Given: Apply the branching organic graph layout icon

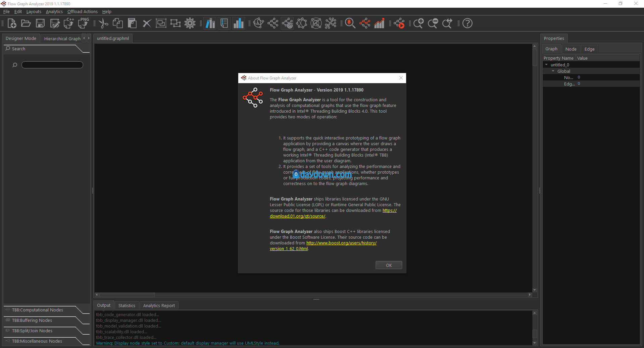Looking at the screenshot, I should click(331, 23).
